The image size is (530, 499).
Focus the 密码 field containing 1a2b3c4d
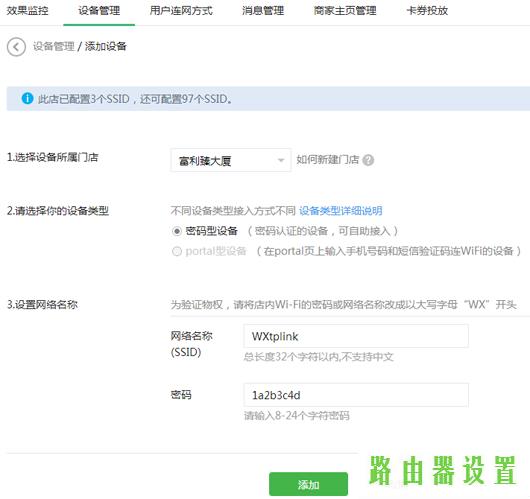pyautogui.click(x=356, y=395)
